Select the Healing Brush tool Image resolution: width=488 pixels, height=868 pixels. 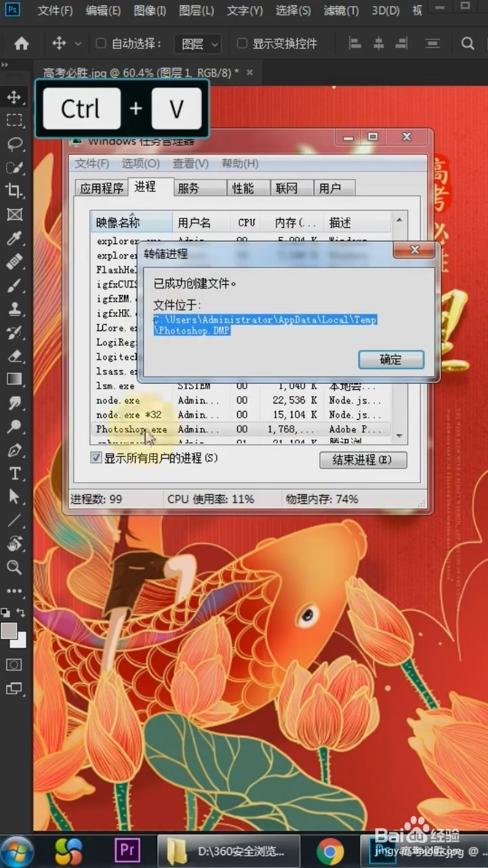[x=14, y=262]
